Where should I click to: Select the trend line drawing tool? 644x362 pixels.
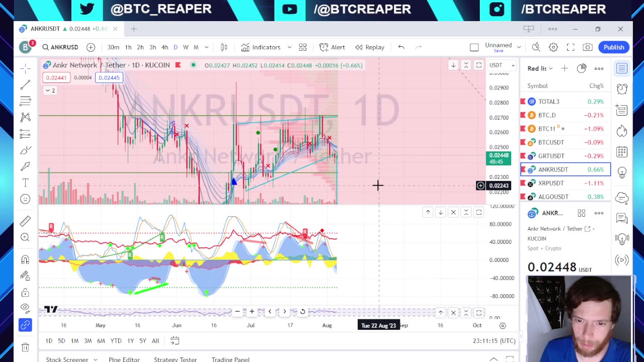coord(25,84)
